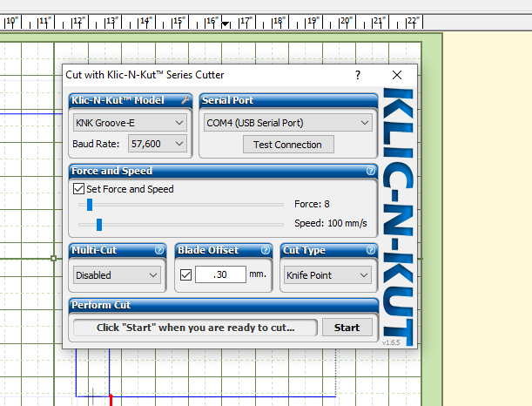Viewport: 532px width, 406px height.
Task: Open help for Blade Offset section
Action: pos(266,250)
